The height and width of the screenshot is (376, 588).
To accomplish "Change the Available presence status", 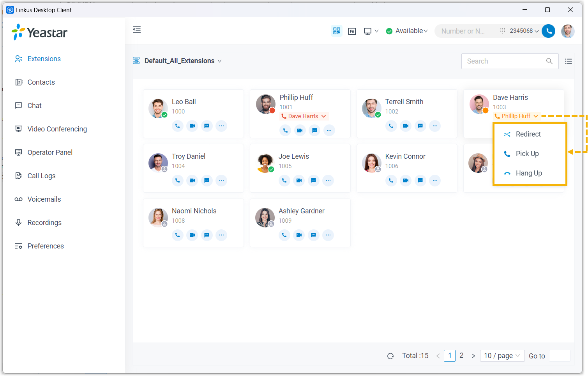I will 407,31.
